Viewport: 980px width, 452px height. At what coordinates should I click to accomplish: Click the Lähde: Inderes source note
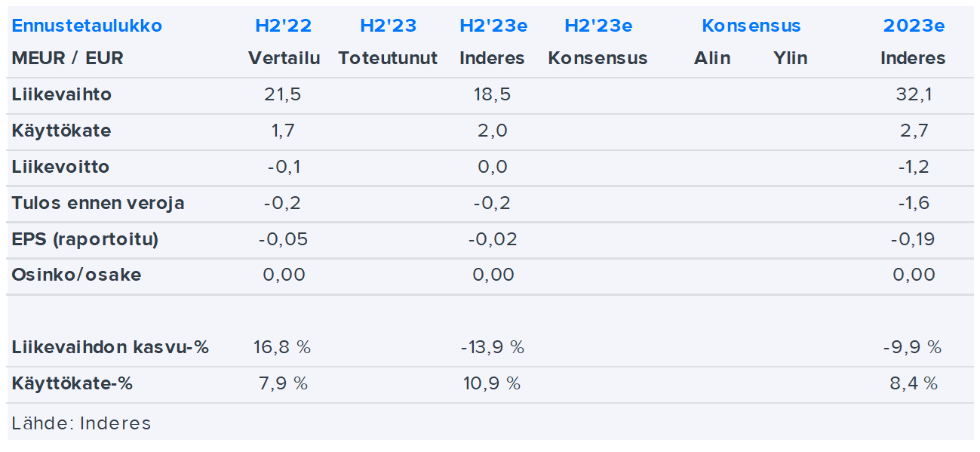pos(81,423)
